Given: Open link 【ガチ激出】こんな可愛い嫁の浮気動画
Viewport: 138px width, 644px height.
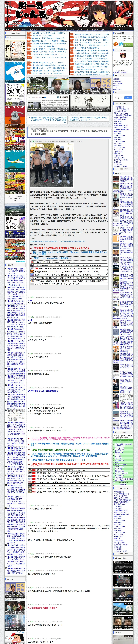Looking at the screenshot, I should click(x=61, y=248).
